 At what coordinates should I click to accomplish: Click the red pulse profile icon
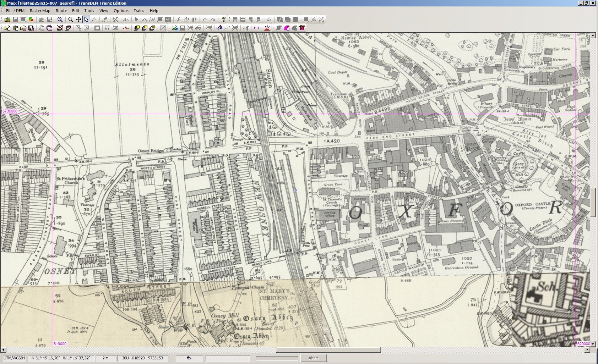[x=126, y=28]
